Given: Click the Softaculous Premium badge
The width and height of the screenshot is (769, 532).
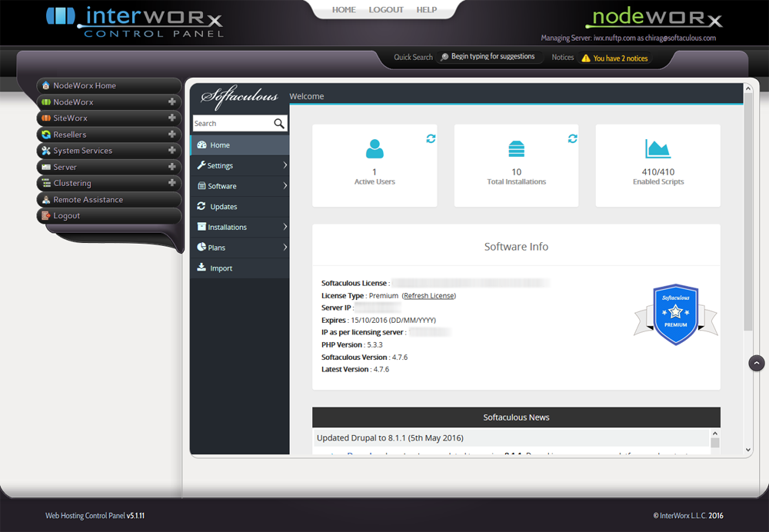Looking at the screenshot, I should [x=675, y=314].
